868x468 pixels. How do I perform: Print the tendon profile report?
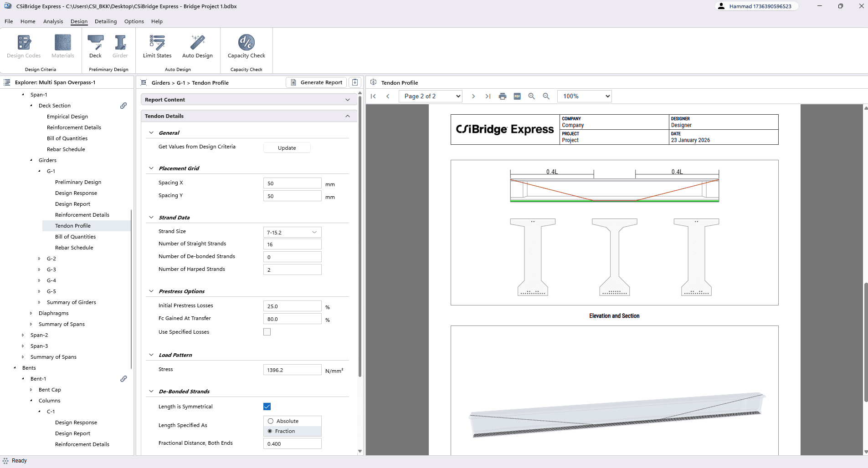pyautogui.click(x=503, y=96)
